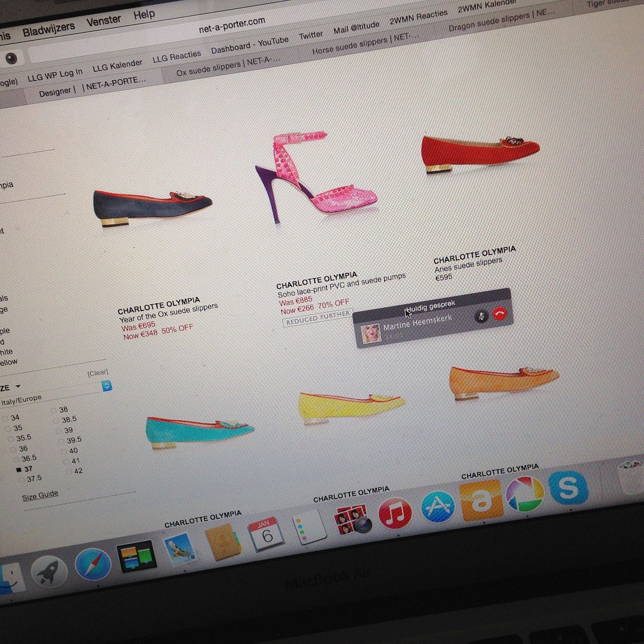Click Martine Heemskerk's call avatar
644x644 pixels.
point(370,333)
